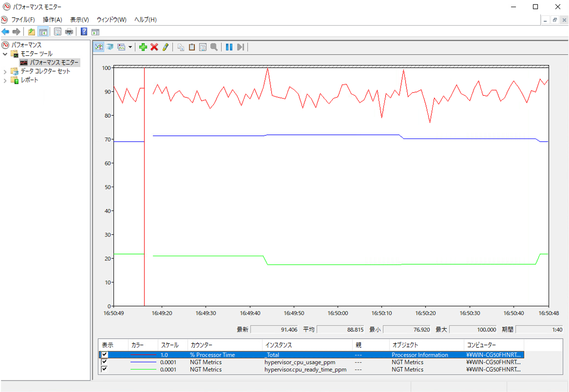Toggle the highlight pencil icon
This screenshot has width=569, height=392.
[165, 47]
